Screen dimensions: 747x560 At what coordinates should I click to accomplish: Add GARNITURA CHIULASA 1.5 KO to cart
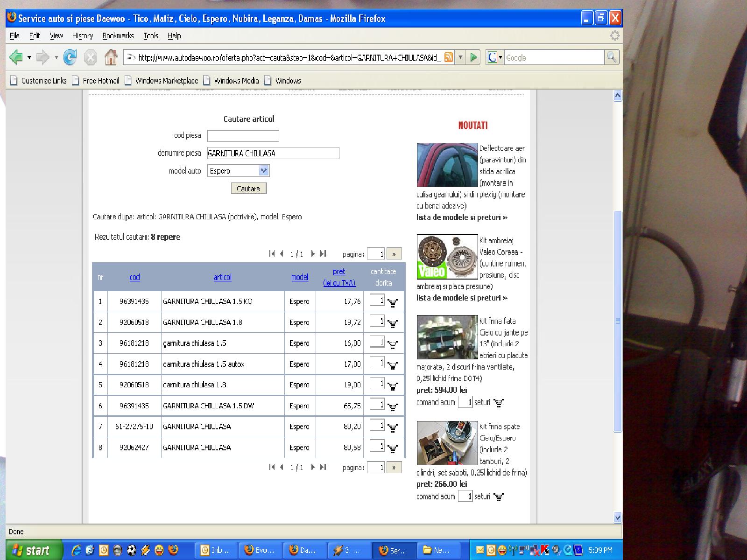[393, 302]
